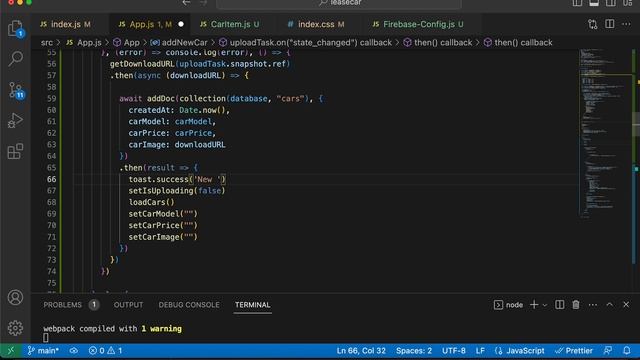Screen dimensions: 640x360
Task: Click the src breadcrumb segment
Action: point(47,42)
